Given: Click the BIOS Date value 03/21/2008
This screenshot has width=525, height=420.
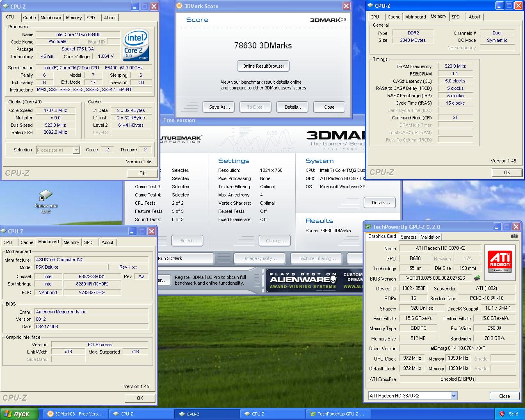Looking at the screenshot, I should point(91,326).
